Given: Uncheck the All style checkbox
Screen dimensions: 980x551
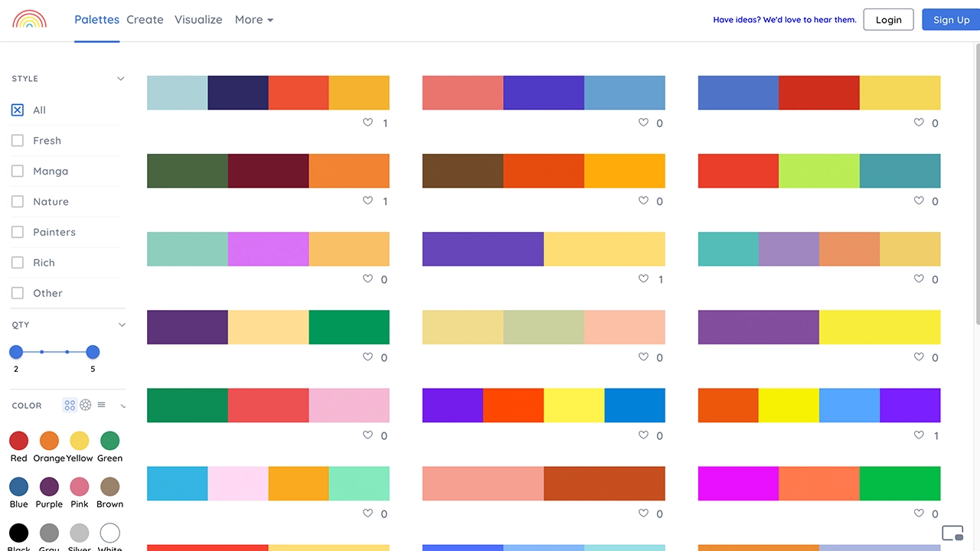Looking at the screenshot, I should 18,110.
